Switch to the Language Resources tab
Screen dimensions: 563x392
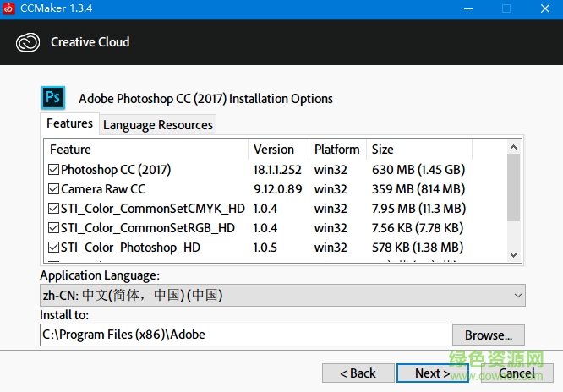(x=157, y=125)
